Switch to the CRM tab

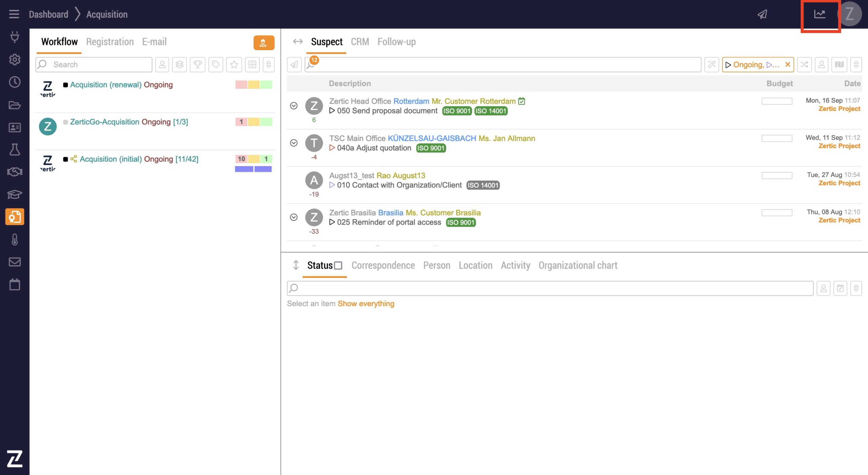click(x=360, y=42)
